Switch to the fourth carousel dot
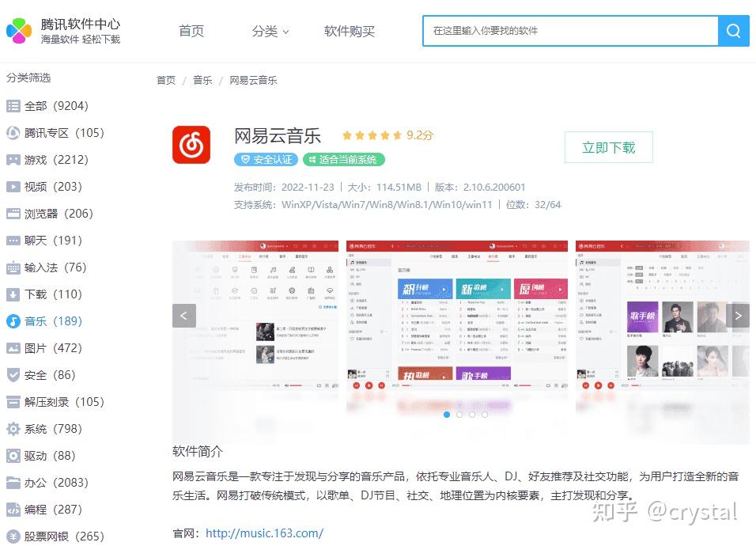 [x=485, y=415]
